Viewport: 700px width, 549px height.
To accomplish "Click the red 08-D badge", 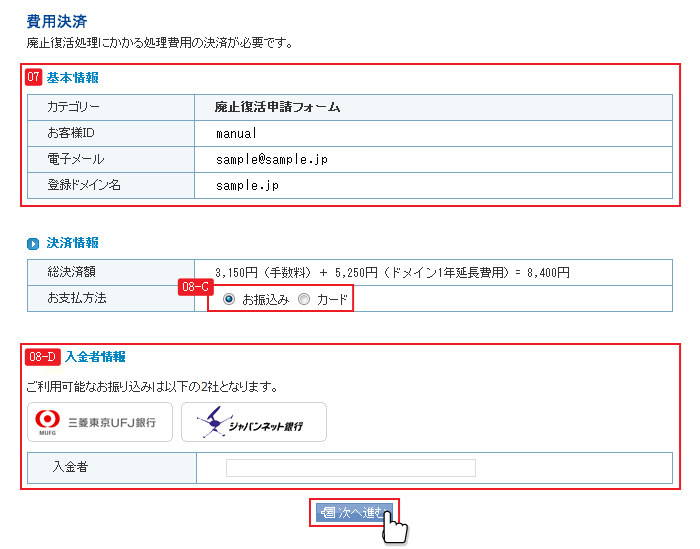I will click(42, 356).
